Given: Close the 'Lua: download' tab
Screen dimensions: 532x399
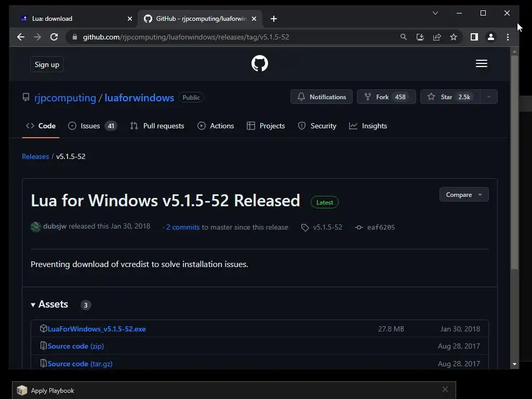Looking at the screenshot, I should tap(129, 19).
